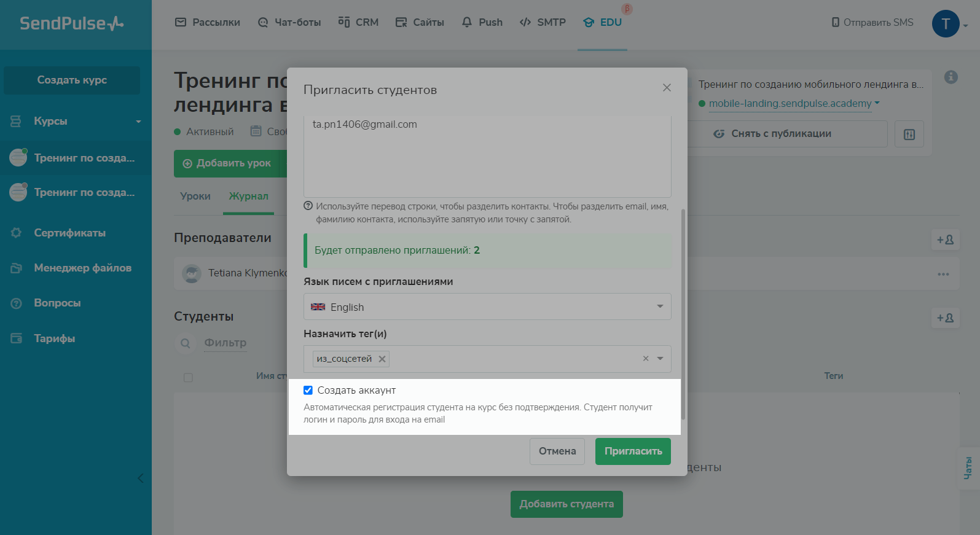This screenshot has width=980, height=535.
Task: Click the Отмена button
Action: [x=557, y=451]
